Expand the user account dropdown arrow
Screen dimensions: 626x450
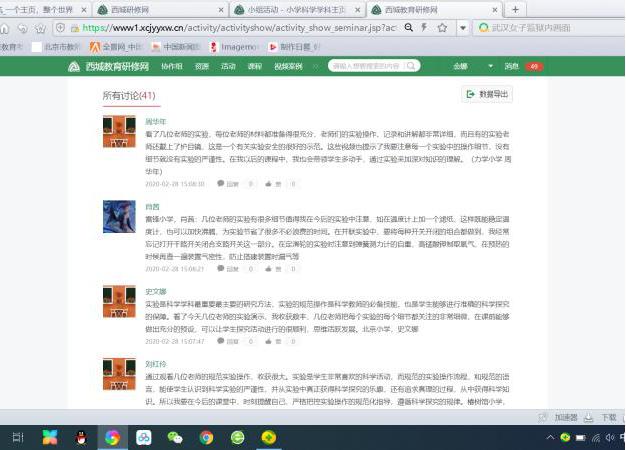click(x=490, y=66)
